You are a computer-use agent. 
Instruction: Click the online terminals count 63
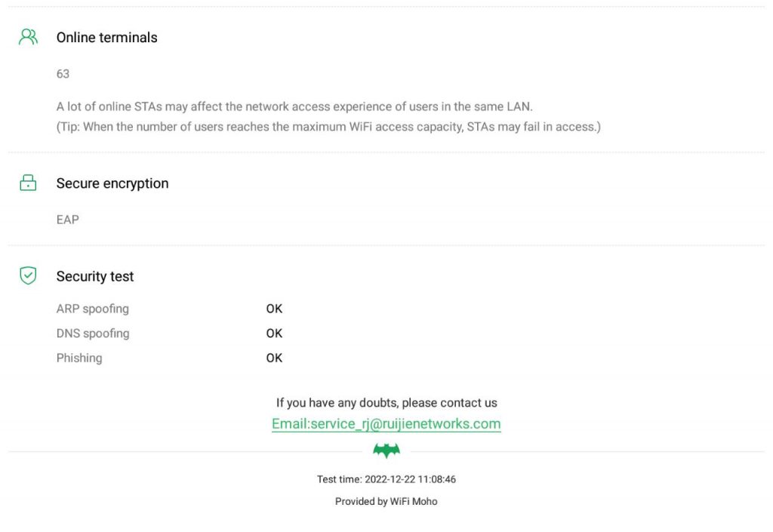tap(63, 74)
